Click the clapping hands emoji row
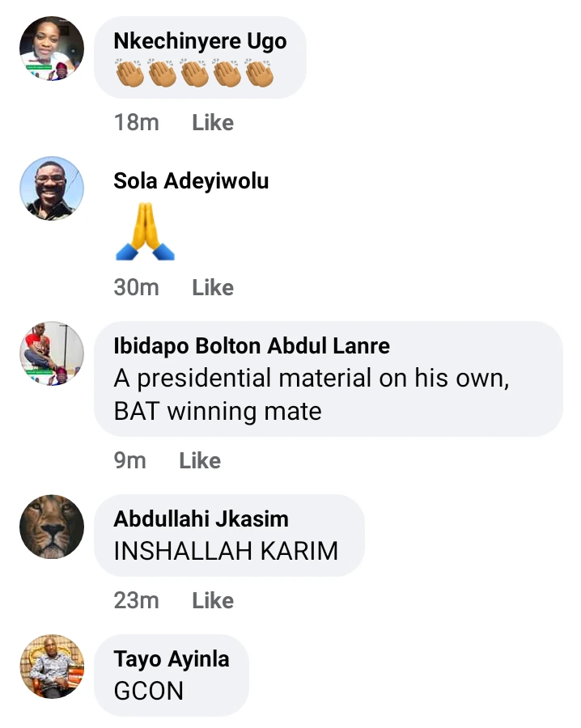The width and height of the screenshot is (581, 728). coord(194,74)
